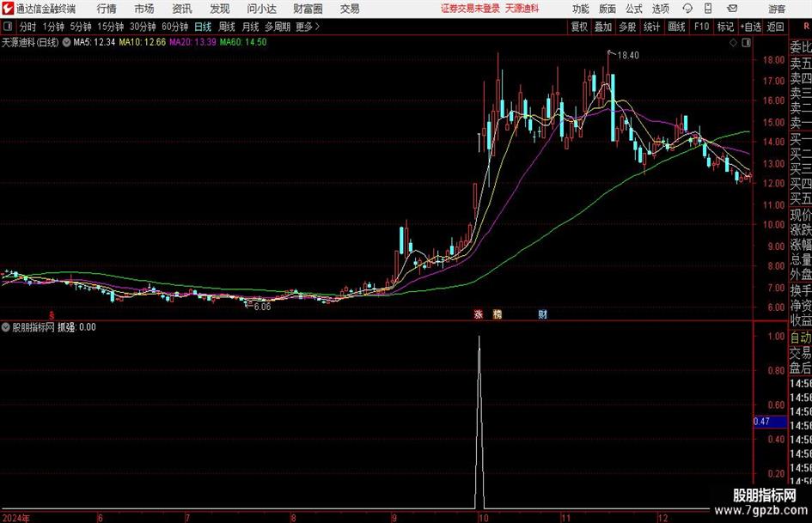Open the 发现 menu
The width and height of the screenshot is (812, 523).
(x=220, y=9)
